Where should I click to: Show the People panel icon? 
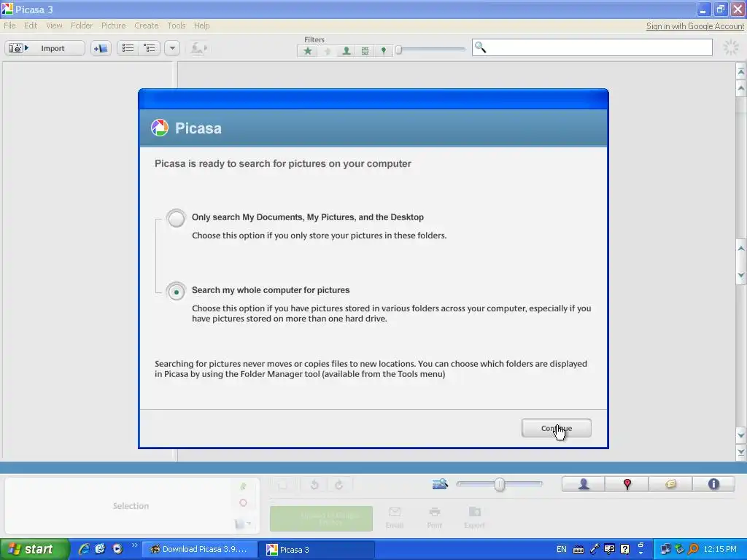(584, 484)
